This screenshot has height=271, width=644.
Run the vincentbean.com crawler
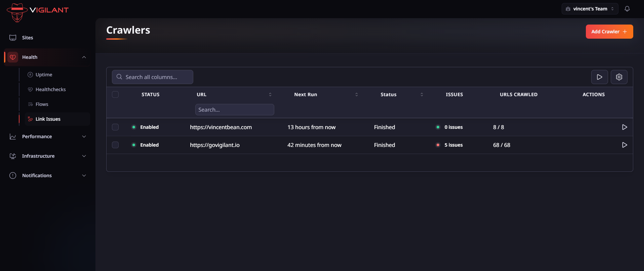click(x=624, y=127)
